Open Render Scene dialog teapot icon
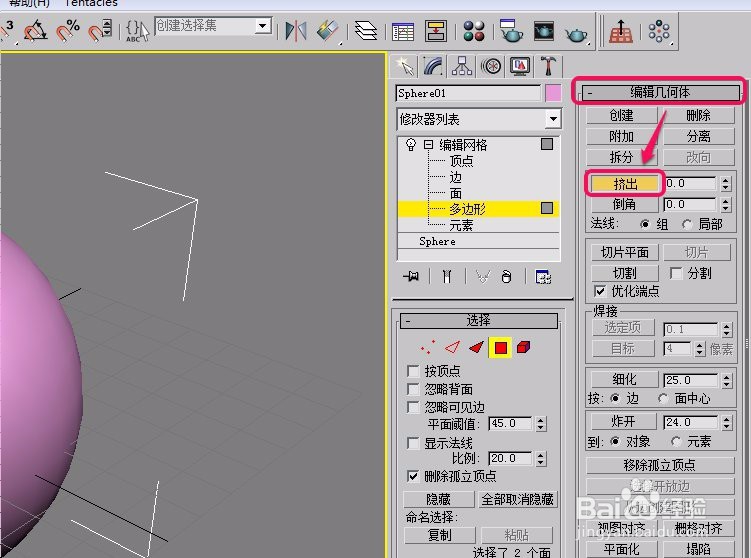Image resolution: width=751 pixels, height=558 pixels. click(511, 31)
